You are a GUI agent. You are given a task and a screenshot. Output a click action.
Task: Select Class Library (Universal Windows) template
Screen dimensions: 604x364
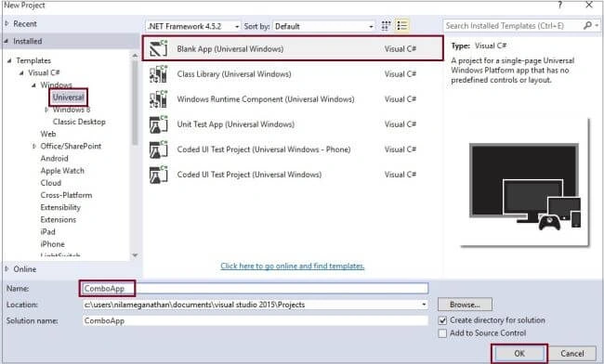click(293, 74)
